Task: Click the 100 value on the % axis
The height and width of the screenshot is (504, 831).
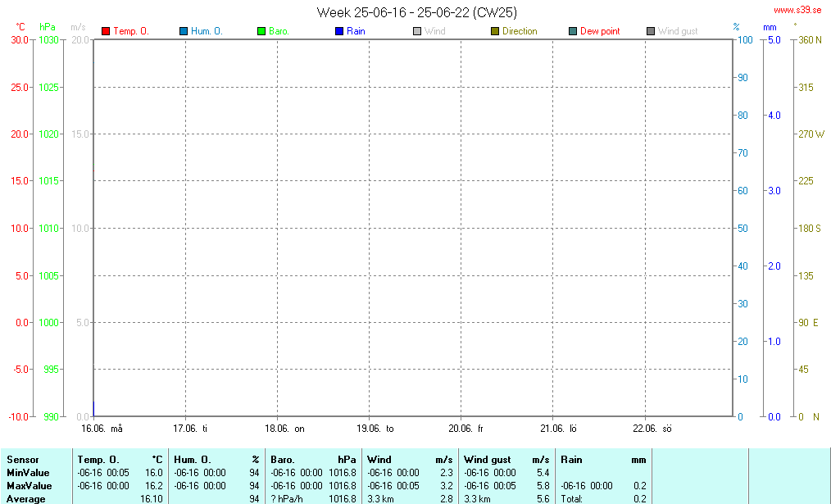Action: click(x=745, y=40)
